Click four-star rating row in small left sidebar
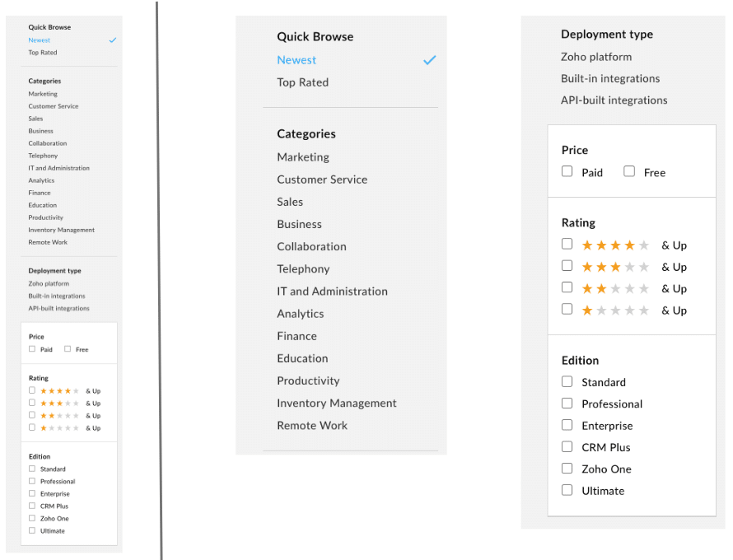This screenshot has height=560, width=733. (65, 391)
